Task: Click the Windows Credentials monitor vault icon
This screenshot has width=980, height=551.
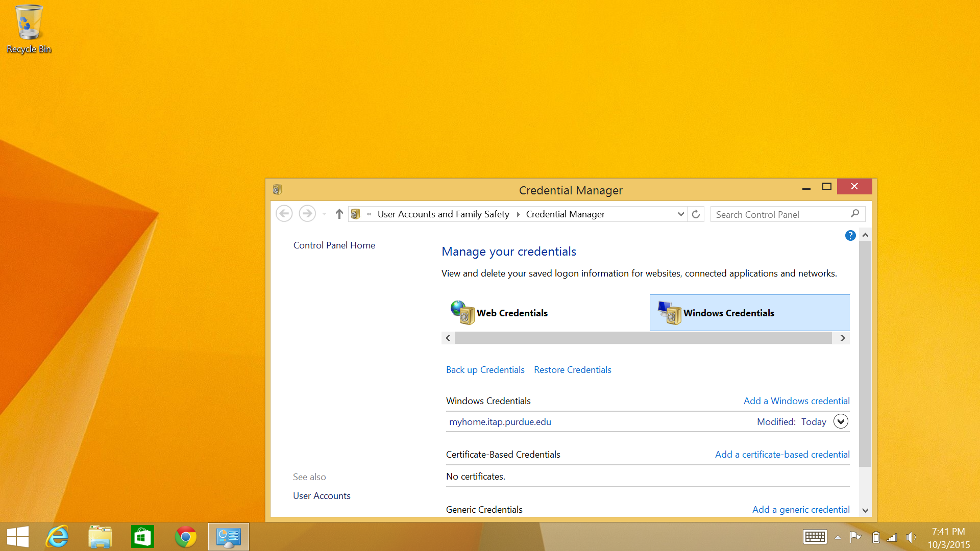Action: [x=670, y=312]
